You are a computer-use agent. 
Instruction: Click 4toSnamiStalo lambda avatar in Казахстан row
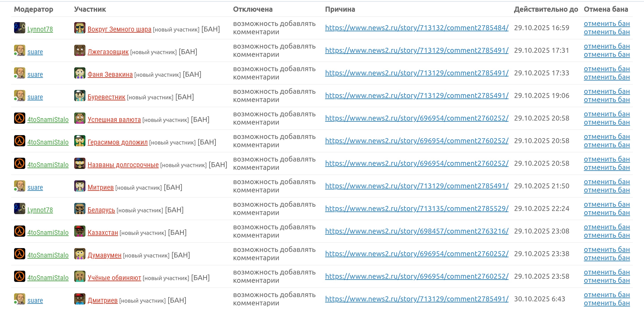(x=19, y=231)
